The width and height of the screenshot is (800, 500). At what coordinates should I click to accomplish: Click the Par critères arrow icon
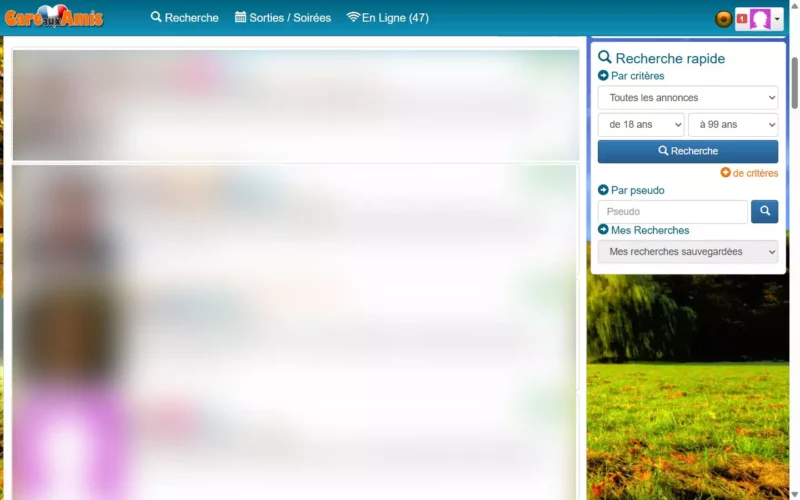pos(603,76)
